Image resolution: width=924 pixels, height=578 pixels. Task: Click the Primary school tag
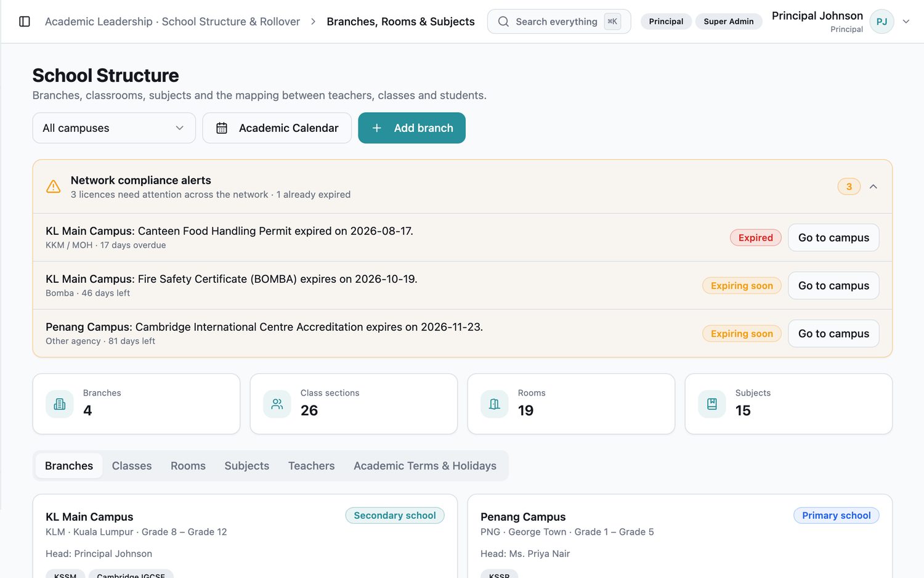836,516
